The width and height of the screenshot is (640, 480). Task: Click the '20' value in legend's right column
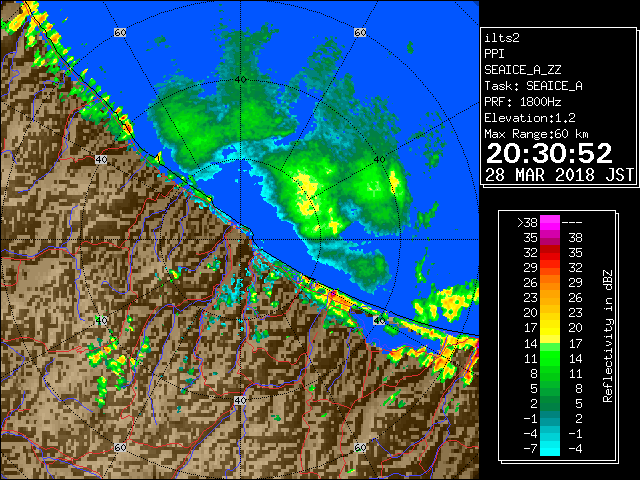575,328
